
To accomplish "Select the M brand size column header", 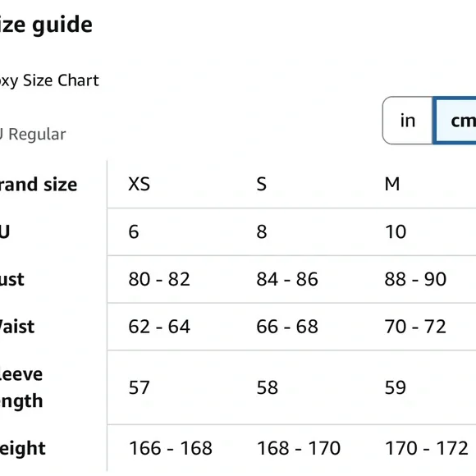I will pos(392,184).
